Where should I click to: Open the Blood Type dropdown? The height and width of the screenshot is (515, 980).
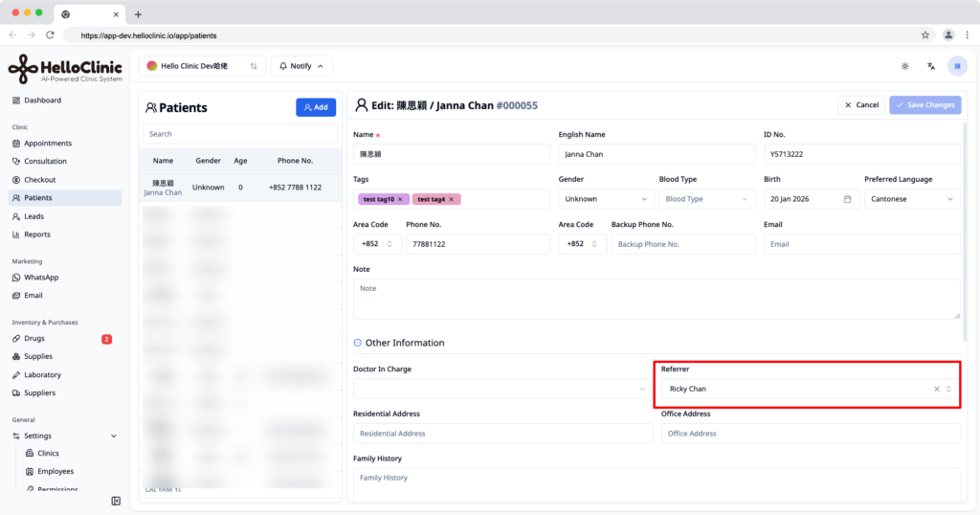tap(705, 199)
